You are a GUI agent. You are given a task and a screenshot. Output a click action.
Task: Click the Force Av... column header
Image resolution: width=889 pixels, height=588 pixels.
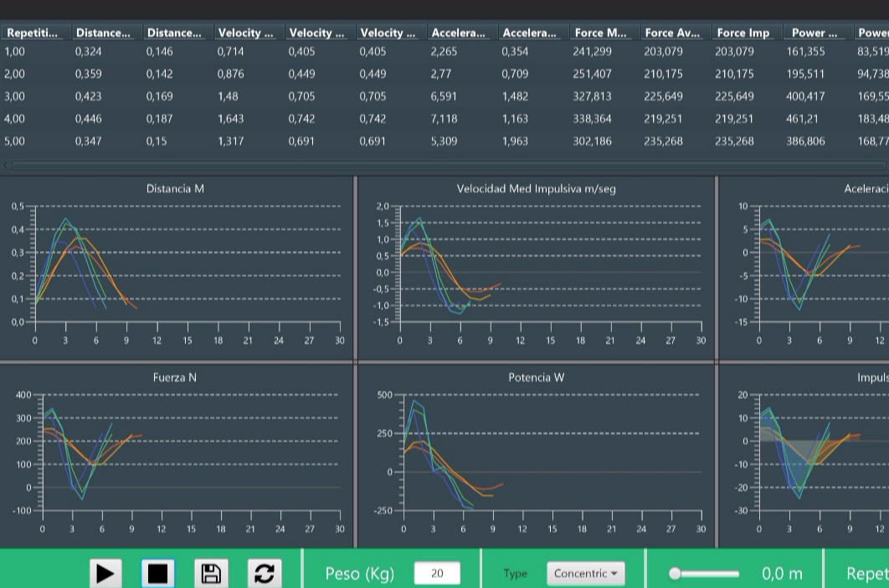click(671, 33)
